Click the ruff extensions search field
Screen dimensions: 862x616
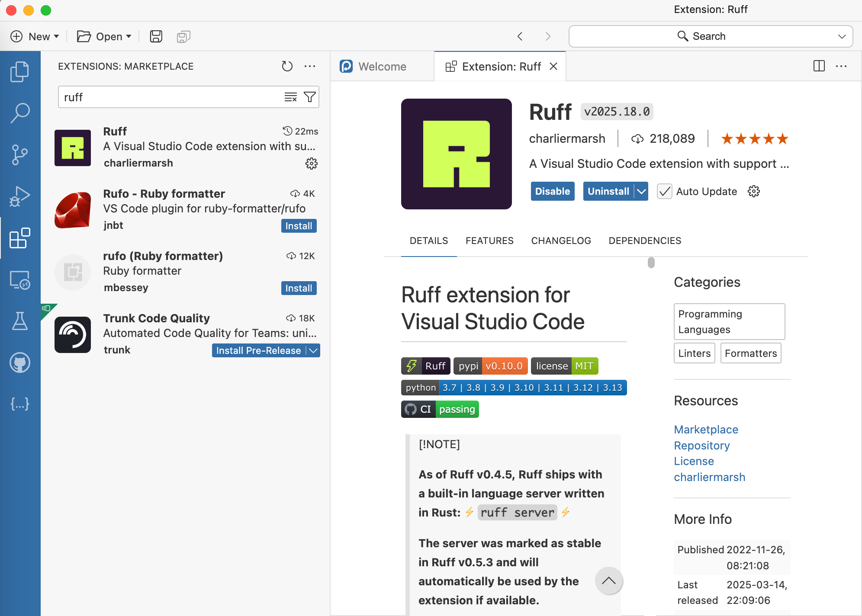click(169, 97)
